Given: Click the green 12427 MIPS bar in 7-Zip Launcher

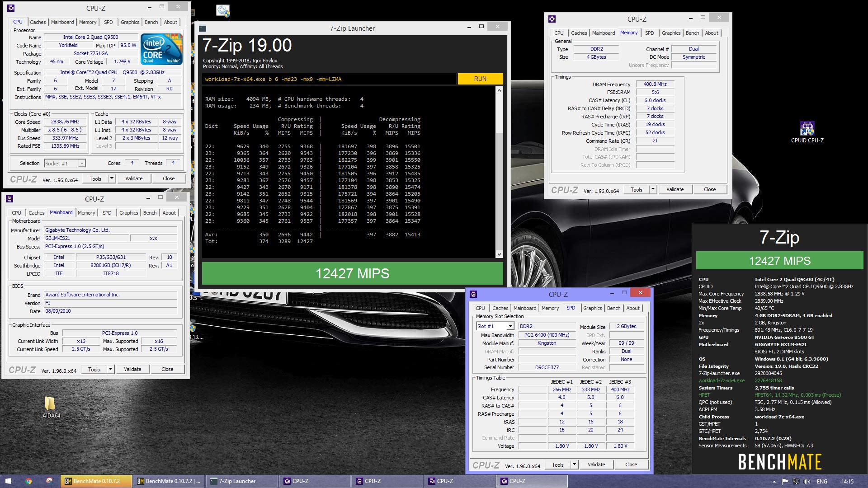Looking at the screenshot, I should click(x=352, y=273).
